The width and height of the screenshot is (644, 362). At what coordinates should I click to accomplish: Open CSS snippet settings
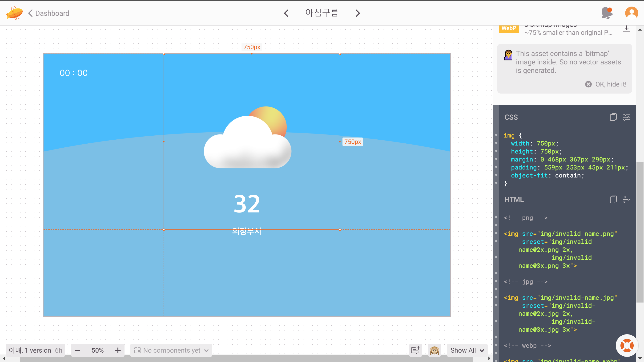pos(626,117)
